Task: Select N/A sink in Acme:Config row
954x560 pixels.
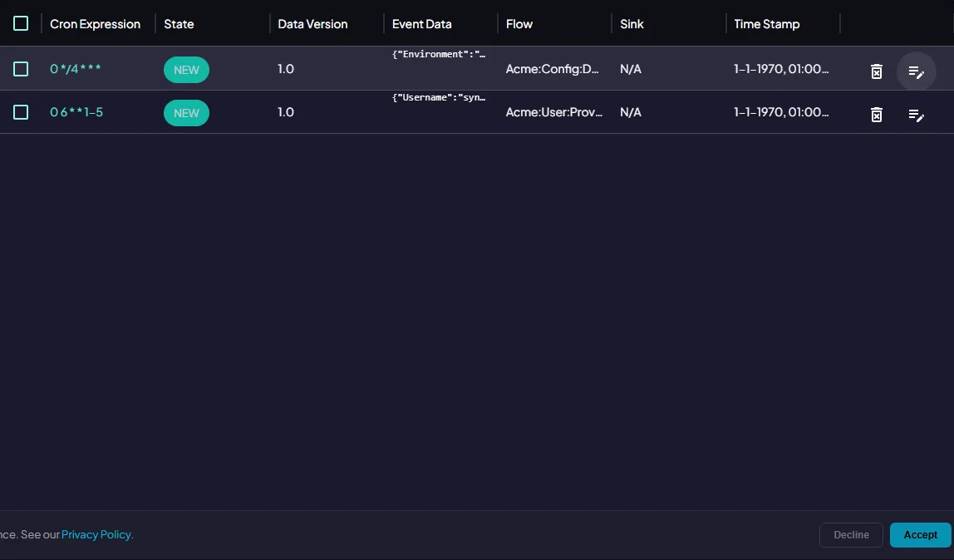Action: pos(630,69)
